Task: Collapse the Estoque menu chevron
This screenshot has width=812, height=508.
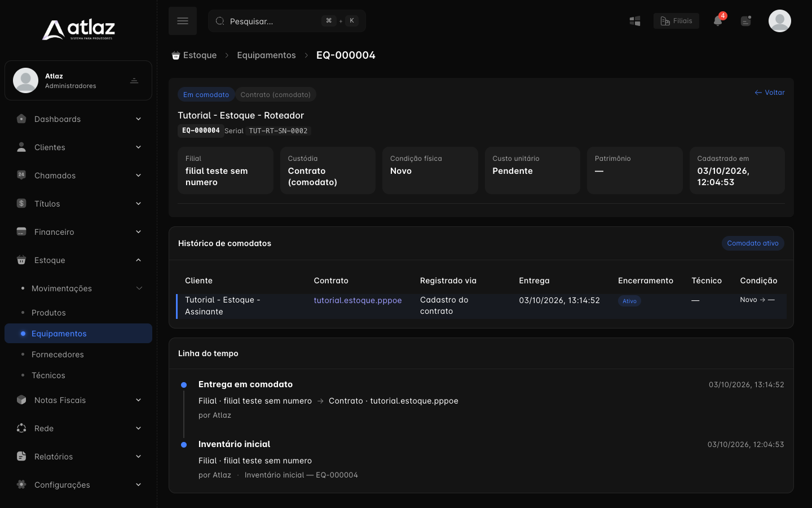Action: (x=138, y=260)
